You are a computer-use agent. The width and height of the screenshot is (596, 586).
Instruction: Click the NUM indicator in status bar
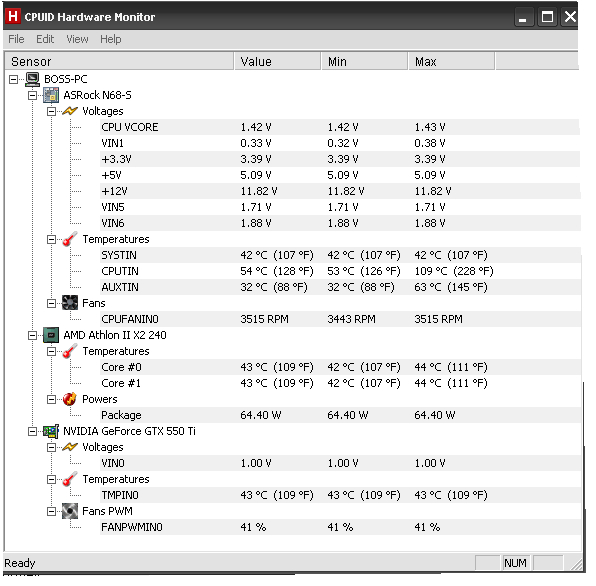point(515,563)
